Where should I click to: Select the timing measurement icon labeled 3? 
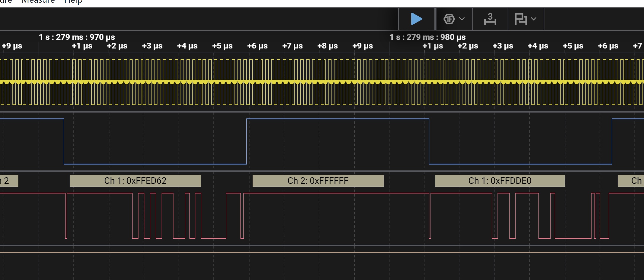[490, 19]
